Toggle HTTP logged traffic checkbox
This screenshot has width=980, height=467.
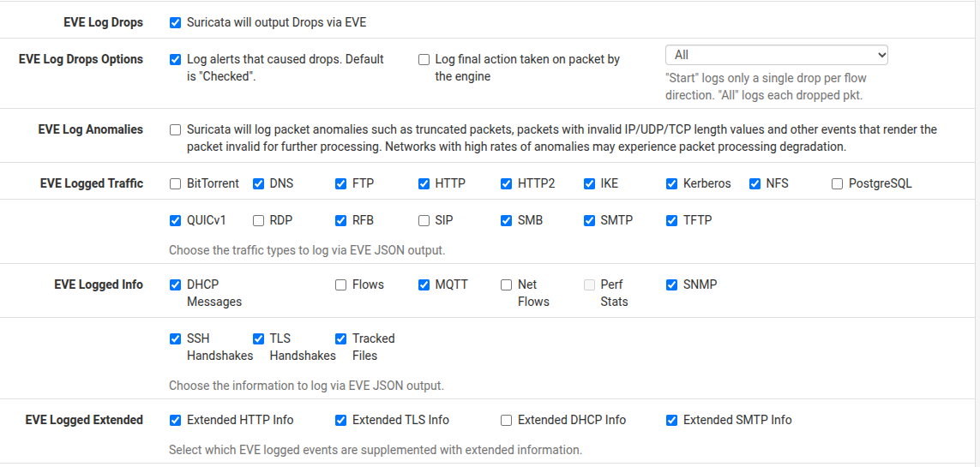tap(424, 183)
